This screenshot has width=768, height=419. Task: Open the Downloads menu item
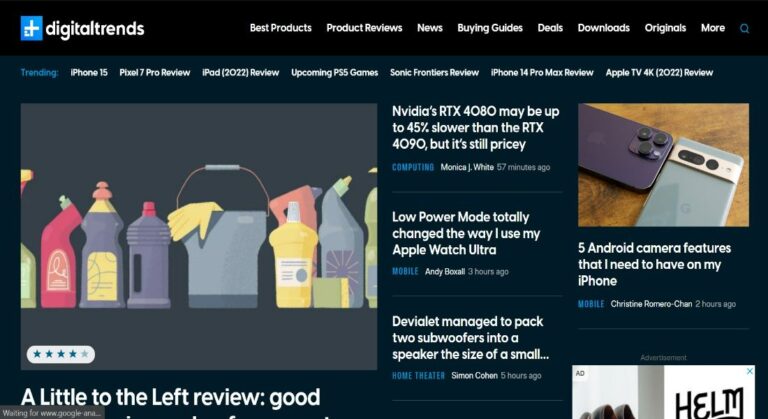click(603, 28)
